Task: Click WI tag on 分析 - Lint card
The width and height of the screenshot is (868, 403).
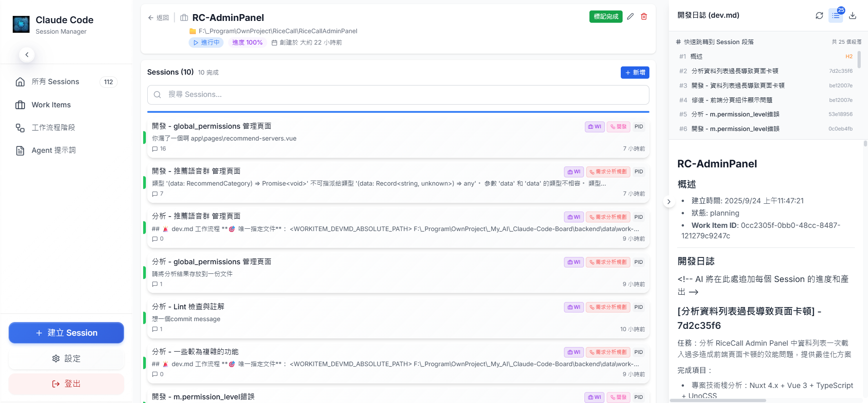Action: [x=574, y=307]
